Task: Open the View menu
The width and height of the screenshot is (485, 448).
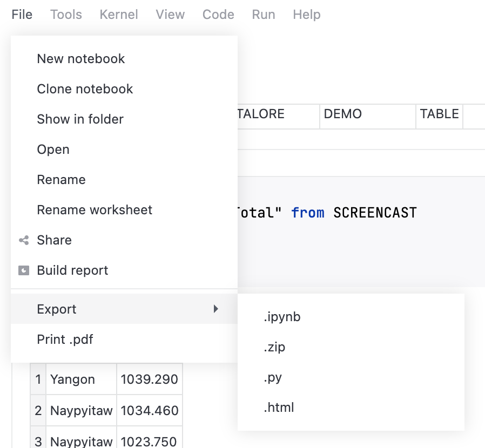Action: click(170, 15)
